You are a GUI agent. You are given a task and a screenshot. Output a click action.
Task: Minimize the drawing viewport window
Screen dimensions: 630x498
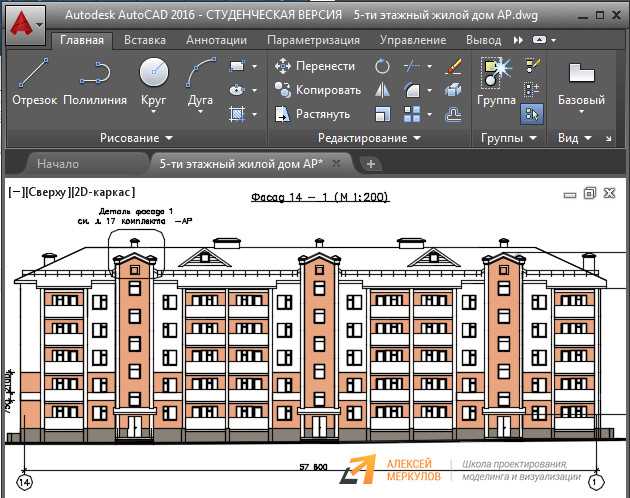coord(570,195)
